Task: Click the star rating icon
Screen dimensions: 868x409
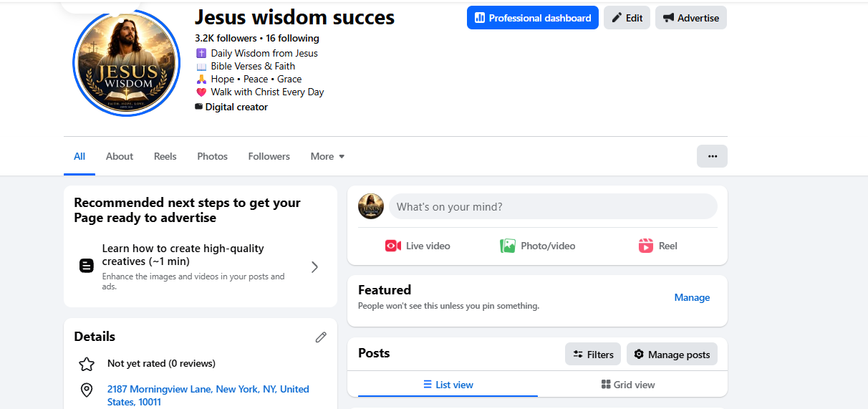Action: [87, 364]
